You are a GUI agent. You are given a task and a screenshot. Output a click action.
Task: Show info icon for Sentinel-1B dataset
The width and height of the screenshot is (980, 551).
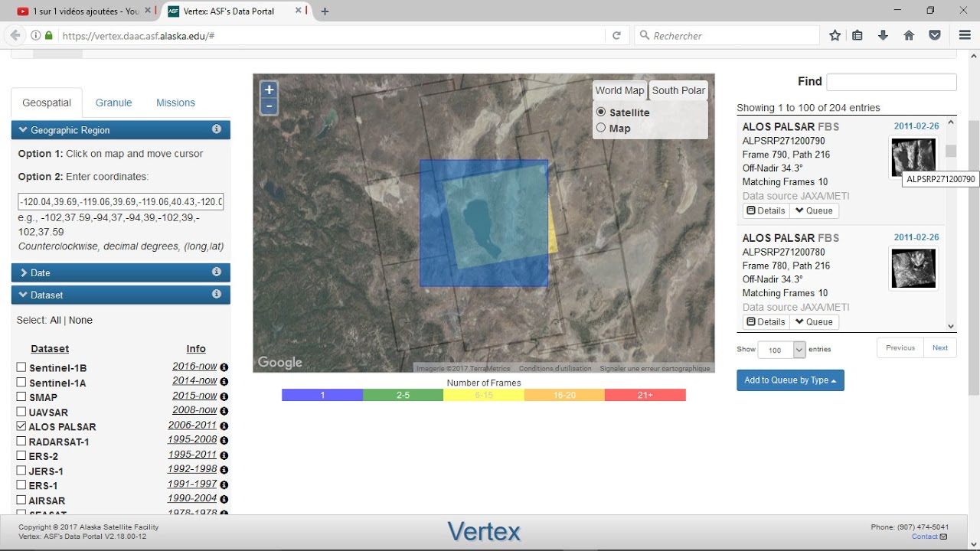coord(224,367)
